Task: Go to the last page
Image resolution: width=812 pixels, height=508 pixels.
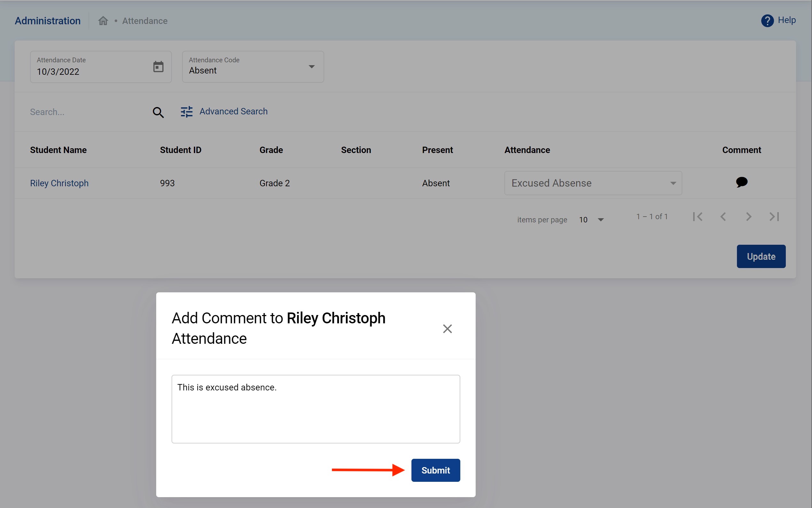Action: [x=774, y=217]
